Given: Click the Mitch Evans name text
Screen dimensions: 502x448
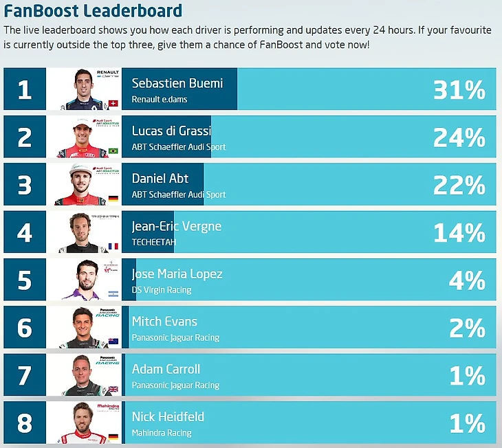Looking at the screenshot, I should [164, 322].
